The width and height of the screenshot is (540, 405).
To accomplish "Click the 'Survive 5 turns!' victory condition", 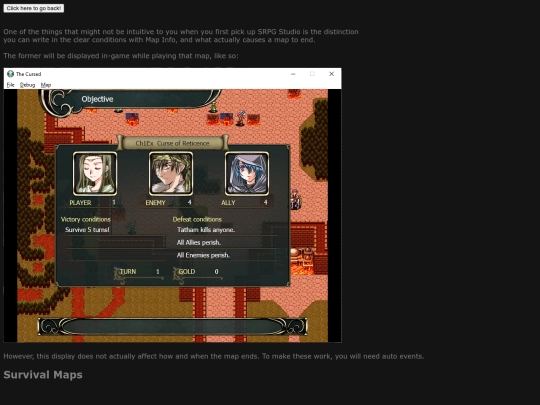I will (87, 230).
